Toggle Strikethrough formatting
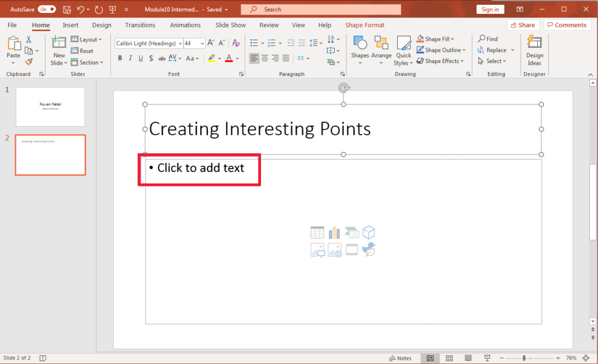The width and height of the screenshot is (598, 364). (x=162, y=58)
